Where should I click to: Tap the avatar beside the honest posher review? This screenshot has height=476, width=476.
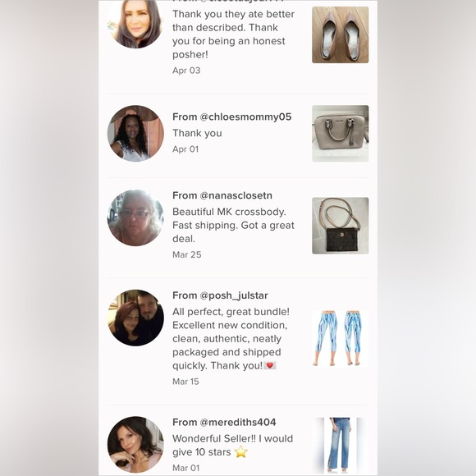135,23
